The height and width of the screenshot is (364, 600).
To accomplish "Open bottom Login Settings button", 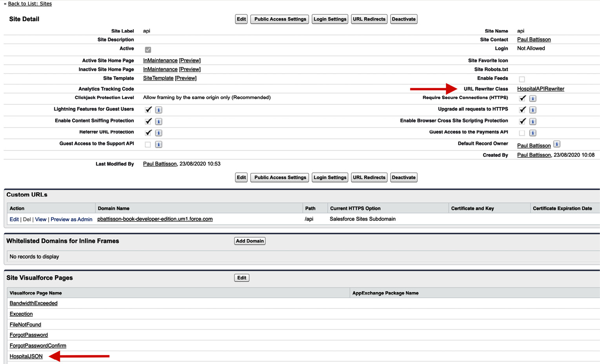I will point(330,177).
